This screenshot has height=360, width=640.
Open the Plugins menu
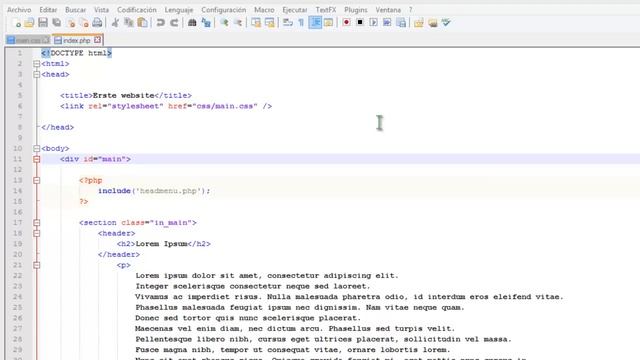(x=356, y=9)
